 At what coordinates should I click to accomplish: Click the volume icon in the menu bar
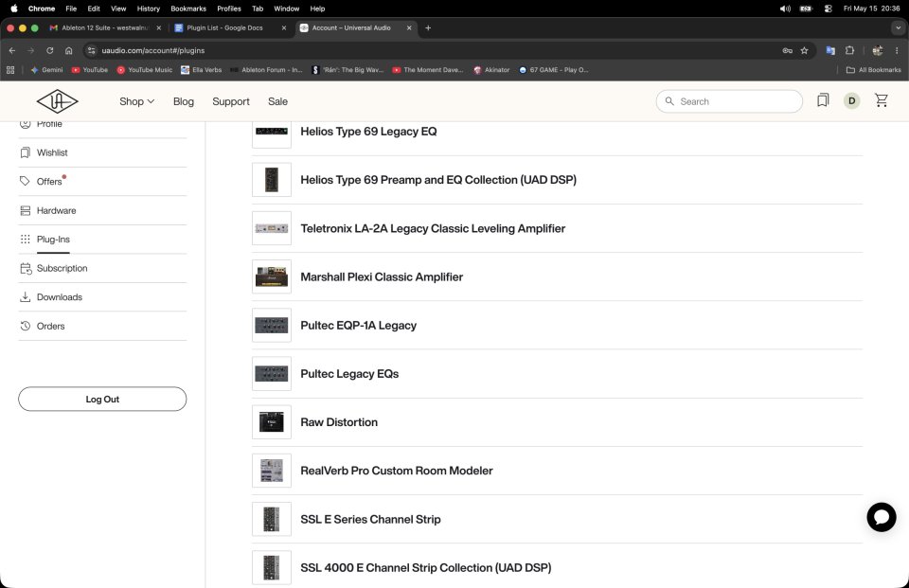tap(785, 9)
